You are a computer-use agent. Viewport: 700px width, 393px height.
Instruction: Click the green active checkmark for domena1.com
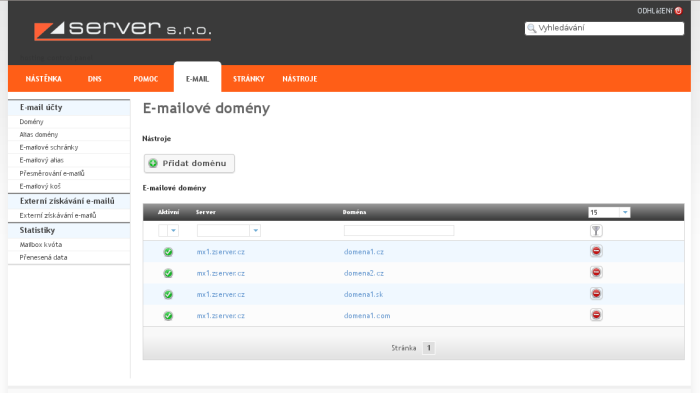pyautogui.click(x=168, y=316)
